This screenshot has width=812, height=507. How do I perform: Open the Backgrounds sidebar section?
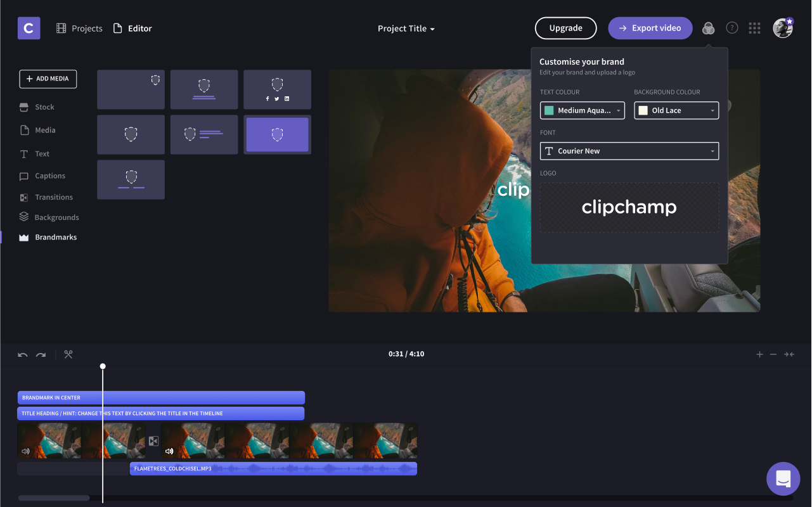pyautogui.click(x=49, y=217)
